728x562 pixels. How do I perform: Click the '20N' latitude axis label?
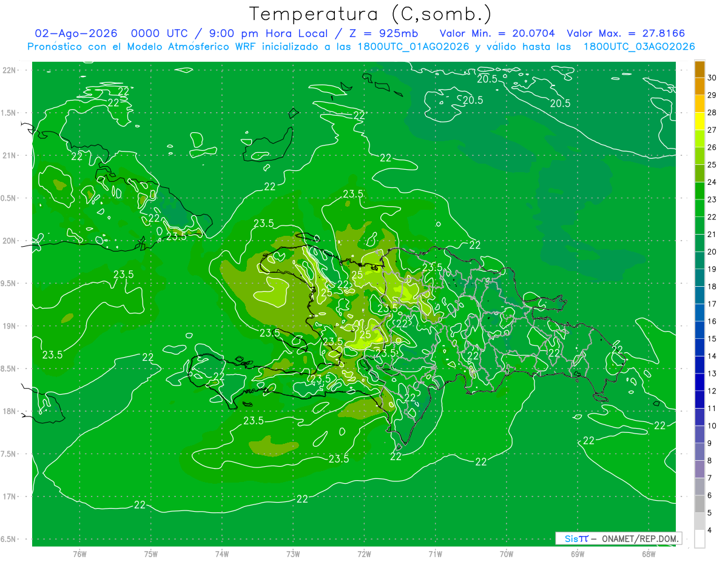[9, 241]
